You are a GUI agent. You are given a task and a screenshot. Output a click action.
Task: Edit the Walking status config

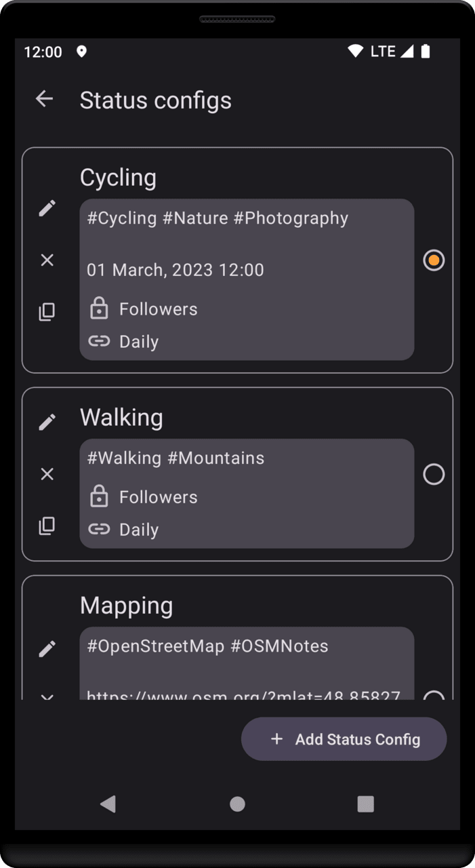click(47, 422)
